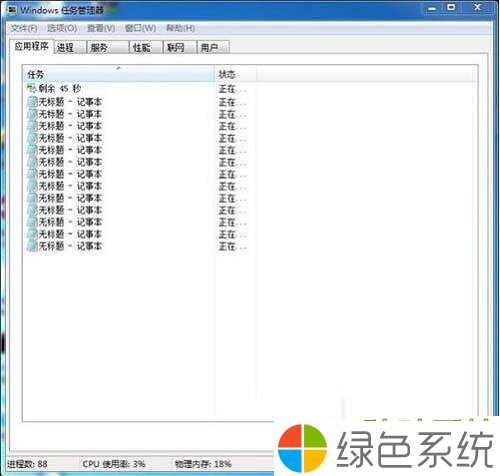Close the Task Manager window
The width and height of the screenshot is (500, 476).
(x=477, y=7)
